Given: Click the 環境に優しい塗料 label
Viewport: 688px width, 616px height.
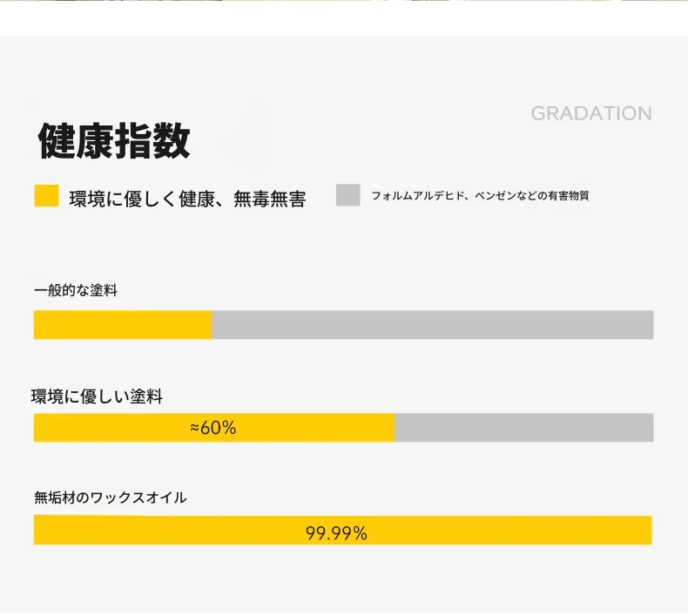Looking at the screenshot, I should [97, 396].
